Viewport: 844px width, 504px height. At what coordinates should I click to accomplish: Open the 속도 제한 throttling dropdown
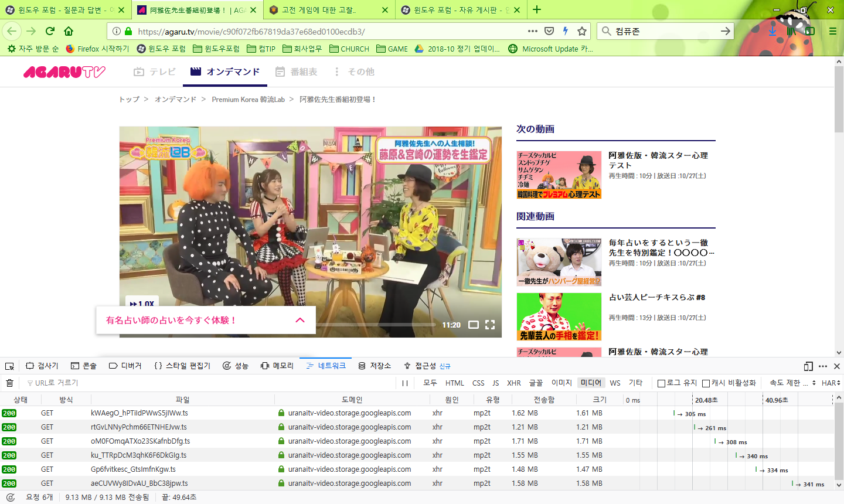click(x=792, y=383)
